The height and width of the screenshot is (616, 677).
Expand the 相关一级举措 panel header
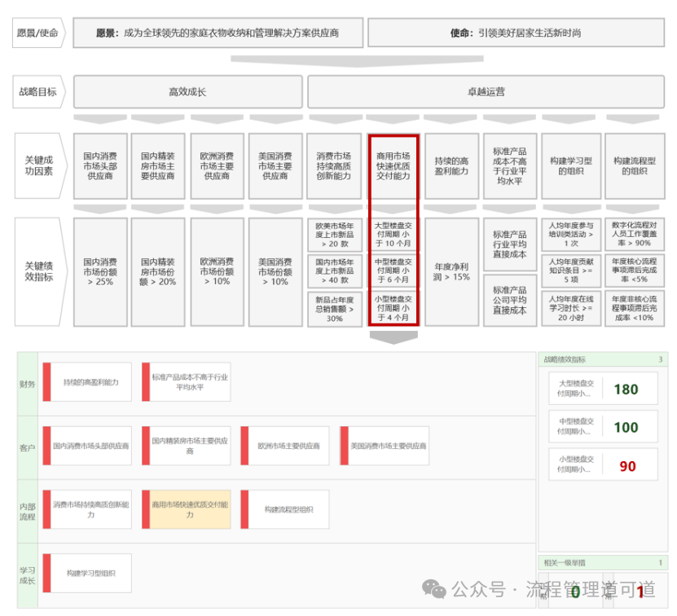click(x=603, y=562)
